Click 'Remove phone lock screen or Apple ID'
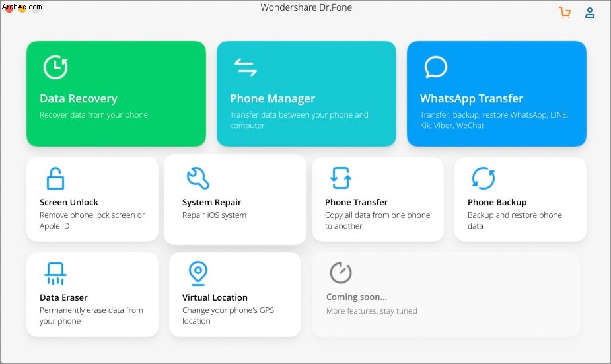Viewport: 611px width, 364px height. pos(92,221)
